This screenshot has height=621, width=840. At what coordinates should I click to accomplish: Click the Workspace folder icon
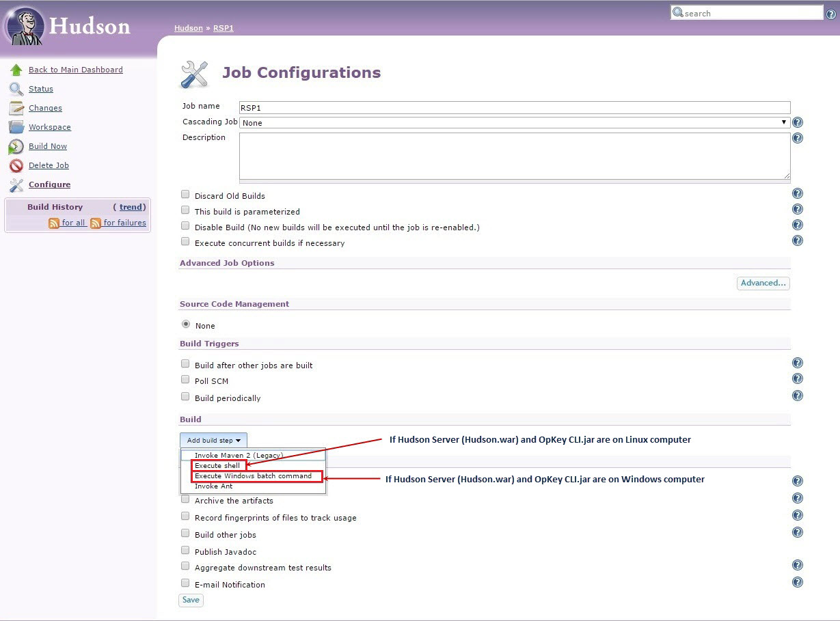(16, 127)
